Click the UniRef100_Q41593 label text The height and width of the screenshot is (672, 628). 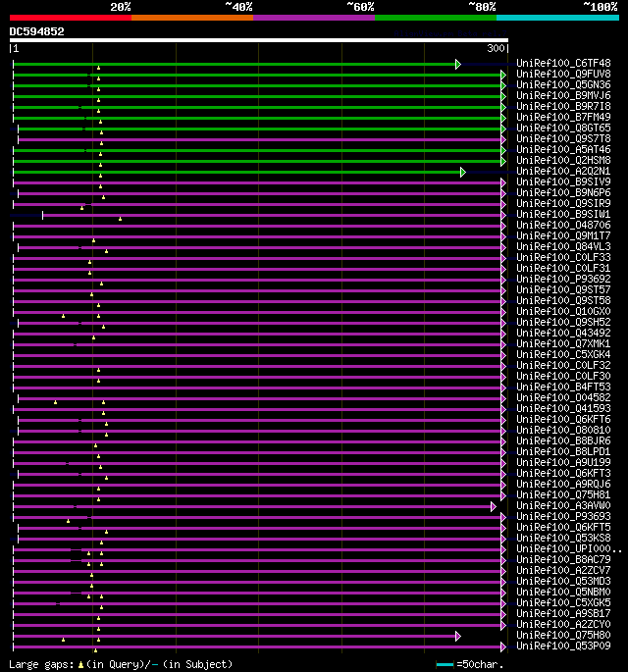563,408
